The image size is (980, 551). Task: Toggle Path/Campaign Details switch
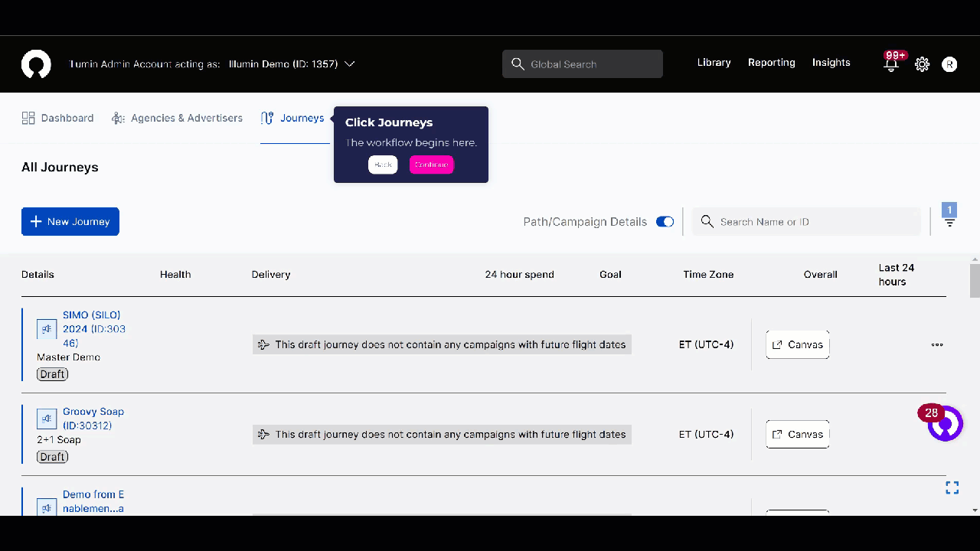tap(665, 222)
